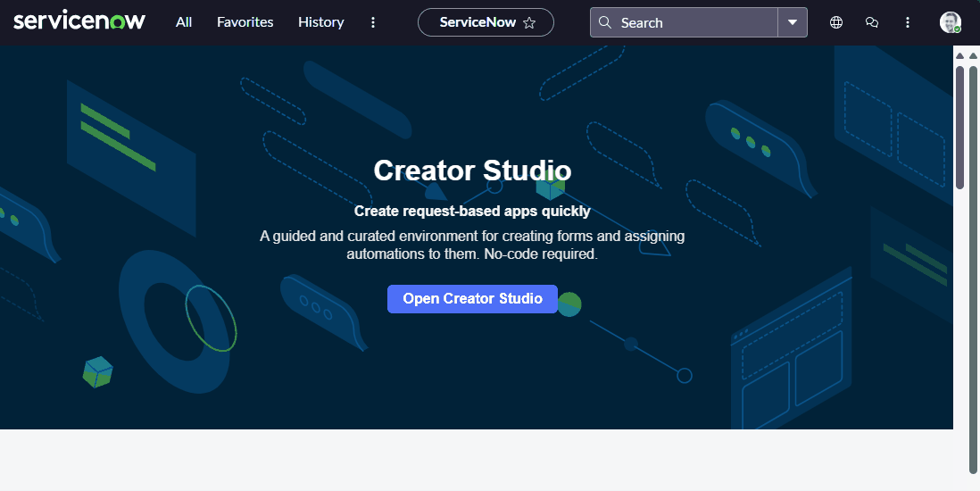Open the Favorites menu
The width and height of the screenshot is (980, 491).
[245, 22]
